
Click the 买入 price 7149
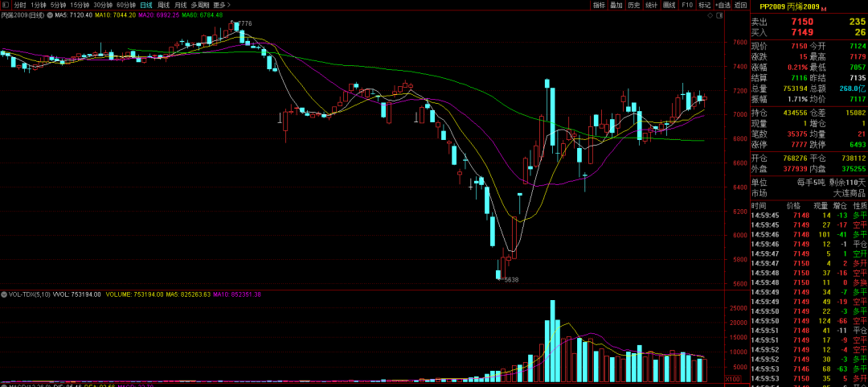tap(802, 32)
